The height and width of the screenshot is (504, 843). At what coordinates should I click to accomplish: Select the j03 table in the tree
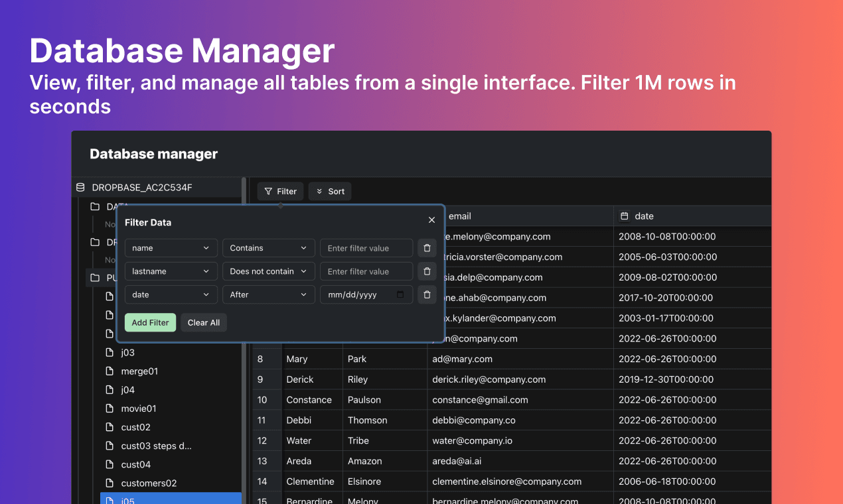point(171,353)
